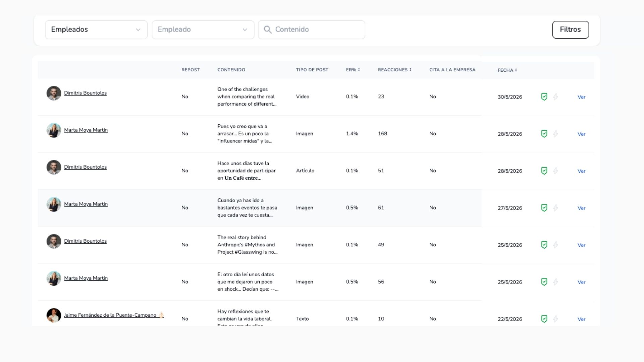Image resolution: width=644 pixels, height=362 pixels.
Task: Click the search magnifier icon in Contenido field
Action: [268, 29]
